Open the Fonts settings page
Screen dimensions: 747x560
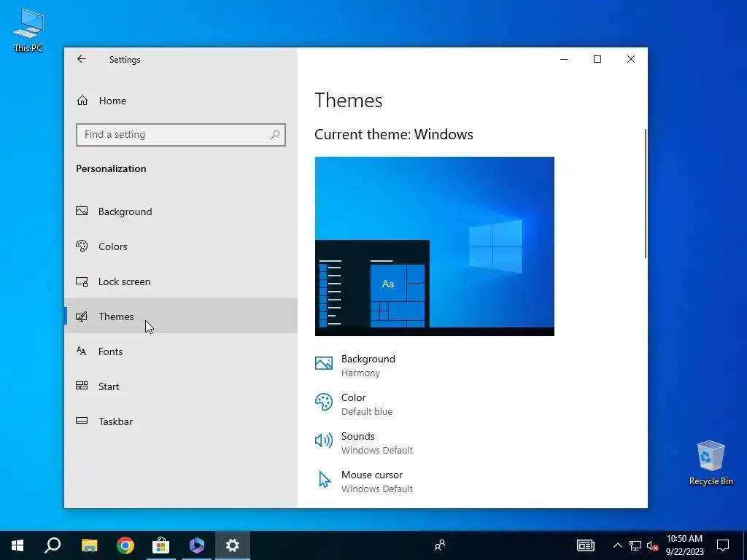(181, 351)
